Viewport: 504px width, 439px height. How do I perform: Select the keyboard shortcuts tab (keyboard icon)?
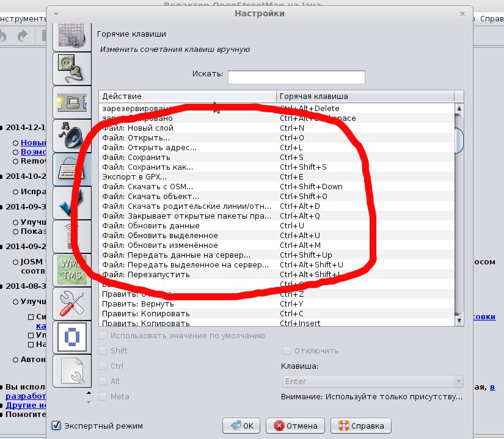pyautogui.click(x=68, y=169)
